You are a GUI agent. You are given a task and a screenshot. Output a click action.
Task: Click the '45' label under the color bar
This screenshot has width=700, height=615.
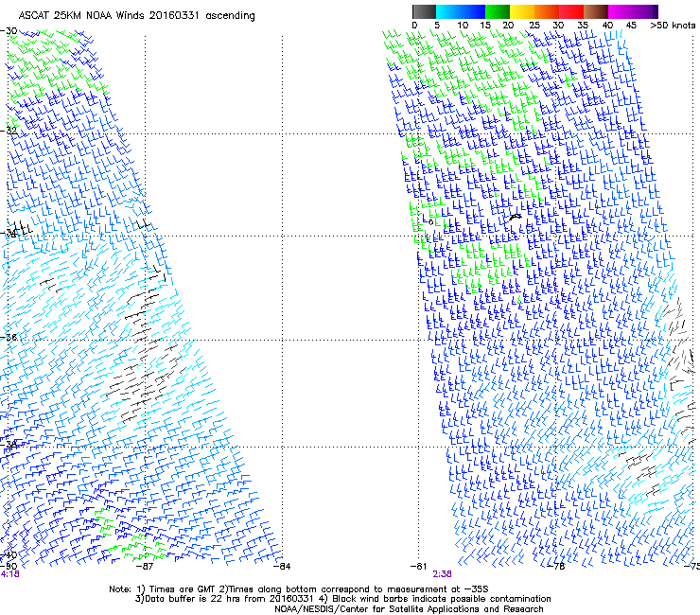[x=631, y=25]
